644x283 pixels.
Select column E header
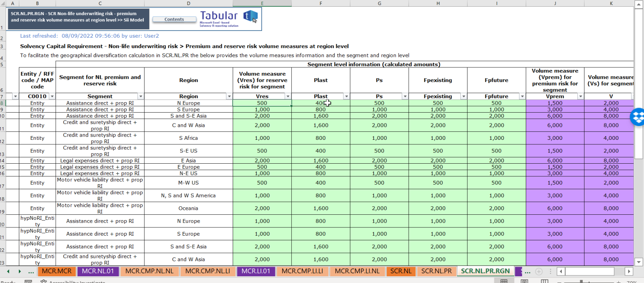[262, 3]
